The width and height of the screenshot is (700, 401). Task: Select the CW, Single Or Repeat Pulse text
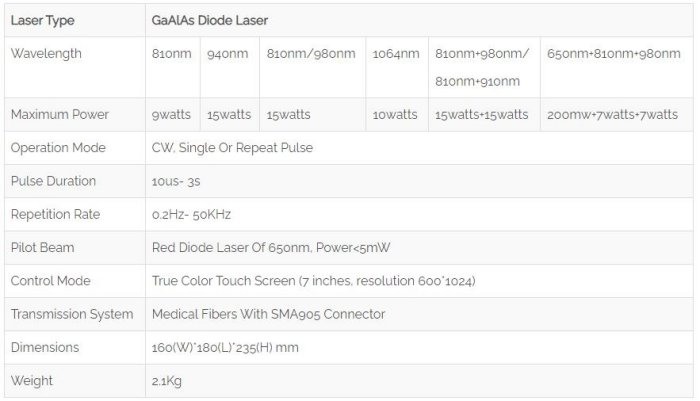point(232,148)
